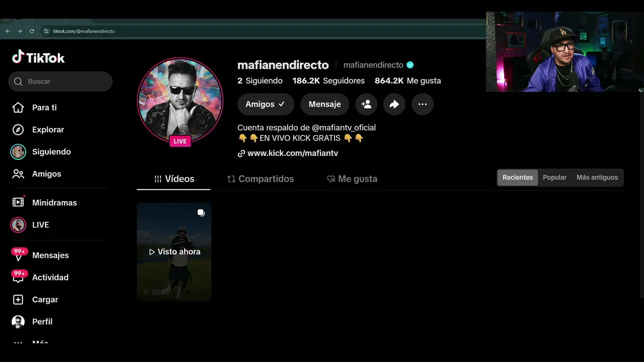Click the mafianendirecto profile avatar

tap(180, 100)
